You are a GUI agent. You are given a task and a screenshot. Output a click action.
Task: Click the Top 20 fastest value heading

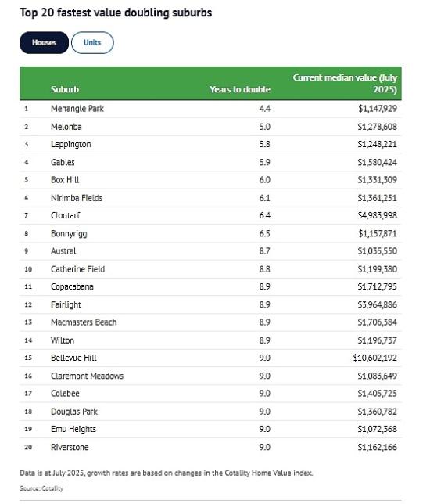pyautogui.click(x=116, y=13)
